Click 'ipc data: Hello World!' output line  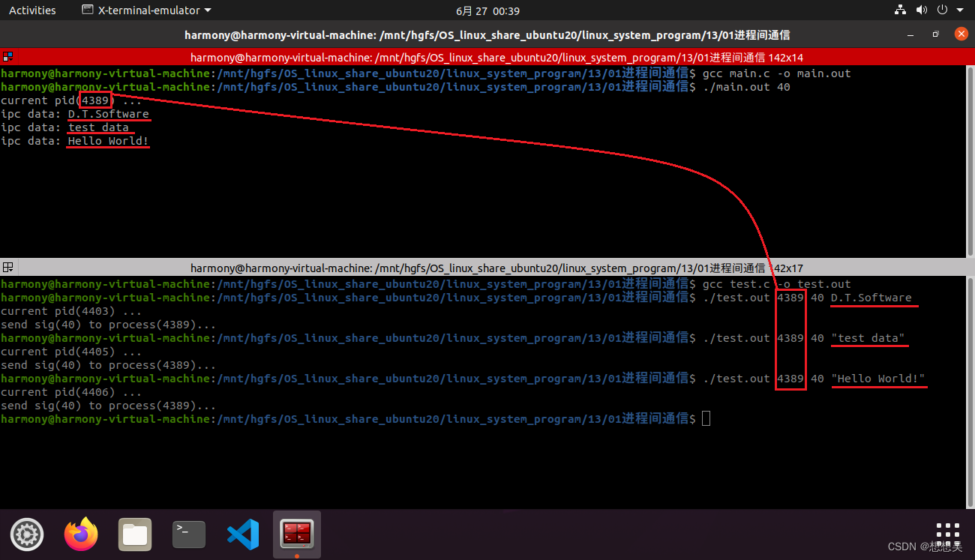tap(75, 141)
